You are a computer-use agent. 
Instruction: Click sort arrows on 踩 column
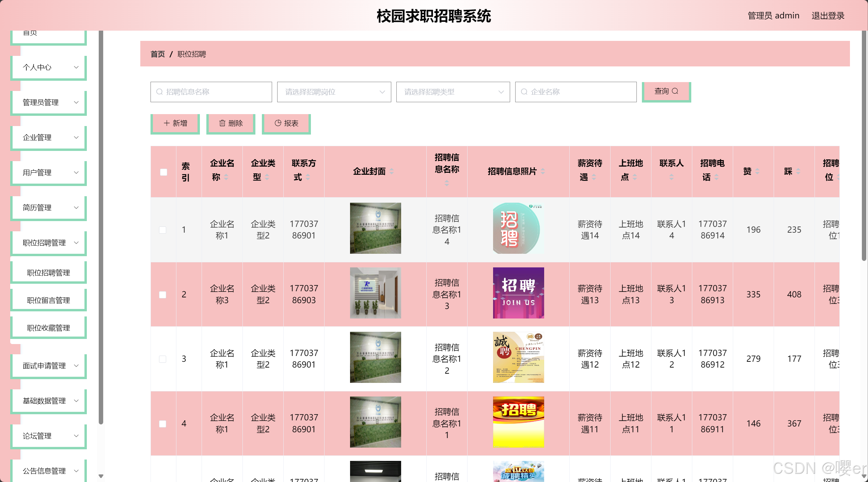tap(798, 171)
